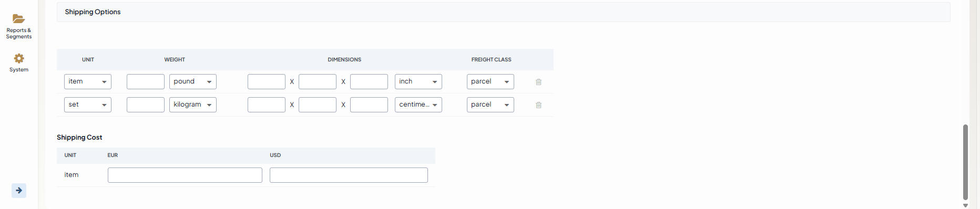This screenshot has width=980, height=209.
Task: Open the System gear menu
Action: click(19, 62)
